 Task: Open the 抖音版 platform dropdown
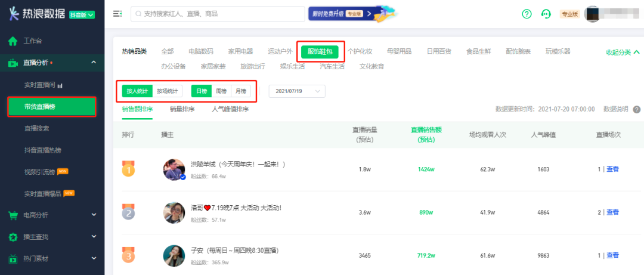click(82, 15)
